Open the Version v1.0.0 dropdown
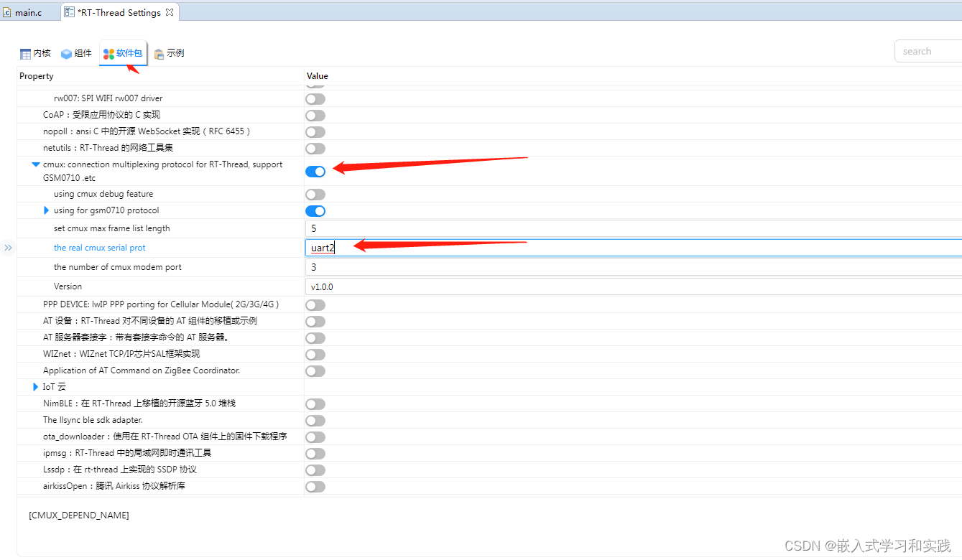The image size is (962, 560). 634,286
